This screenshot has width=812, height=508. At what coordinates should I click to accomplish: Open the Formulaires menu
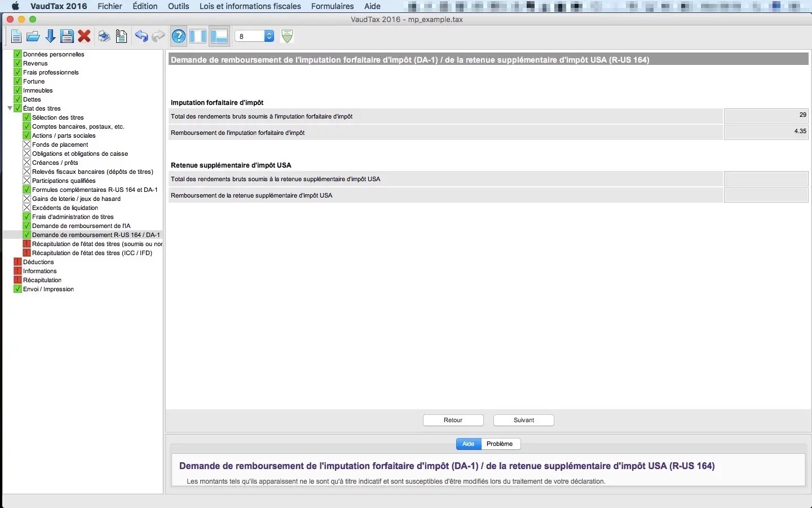(x=333, y=6)
